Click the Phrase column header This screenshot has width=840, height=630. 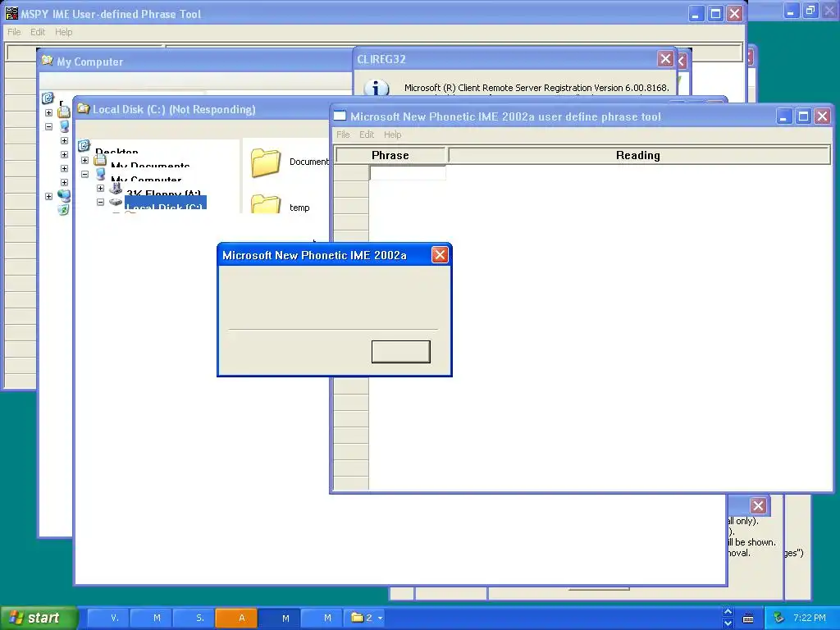[x=390, y=155]
